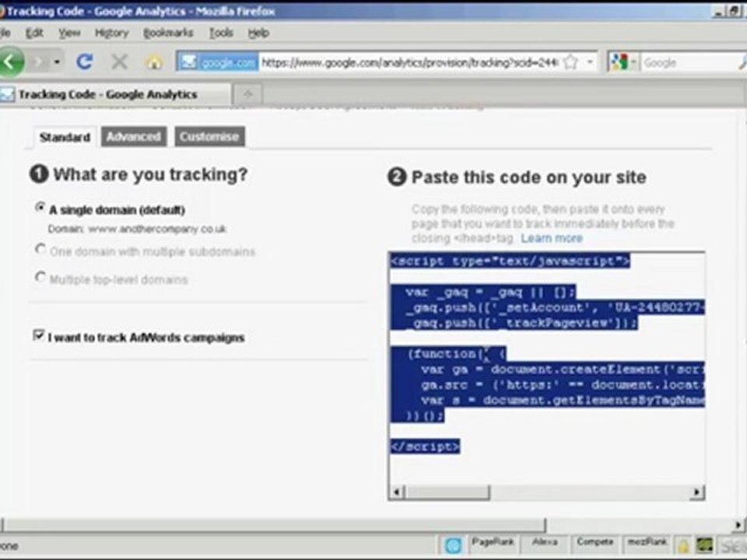Open the Bookmarks menu
Image resolution: width=747 pixels, height=560 pixels.
click(168, 33)
